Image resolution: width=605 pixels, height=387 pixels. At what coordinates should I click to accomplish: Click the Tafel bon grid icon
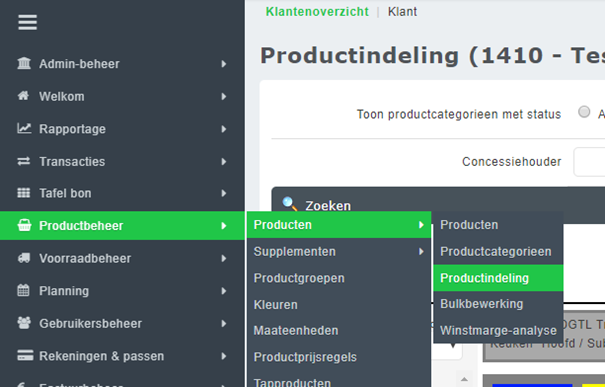coord(24,193)
